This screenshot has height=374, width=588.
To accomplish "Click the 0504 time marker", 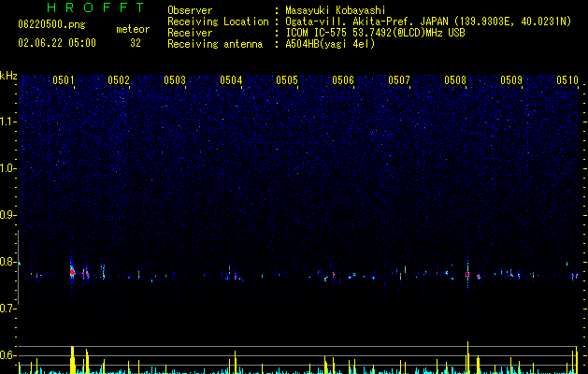I will pos(231,80).
